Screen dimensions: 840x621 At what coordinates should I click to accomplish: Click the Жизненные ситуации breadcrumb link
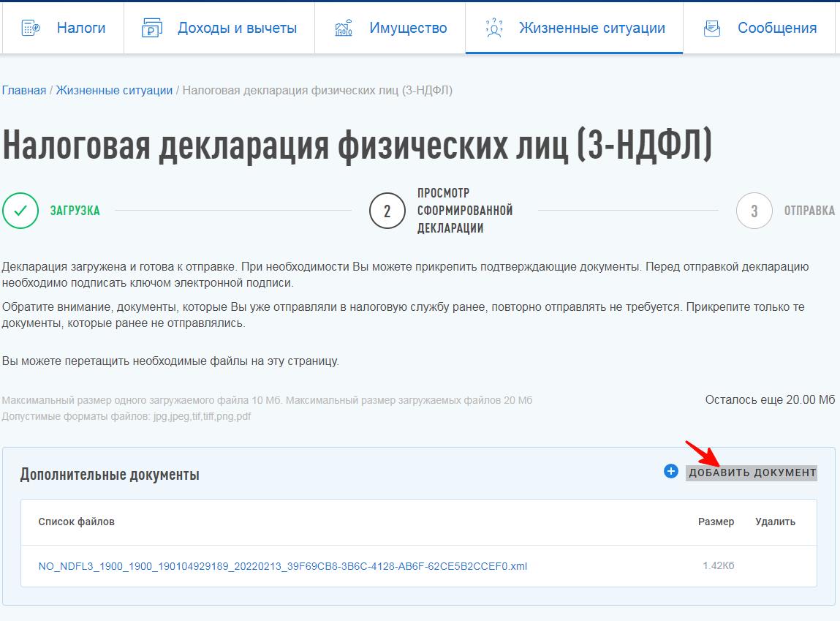point(114,91)
